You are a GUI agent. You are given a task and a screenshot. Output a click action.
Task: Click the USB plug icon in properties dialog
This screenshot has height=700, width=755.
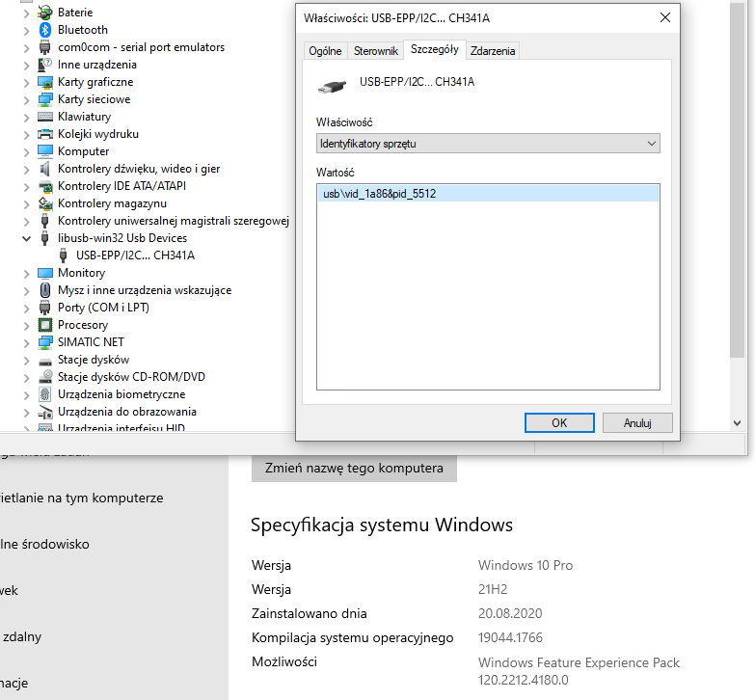click(332, 85)
